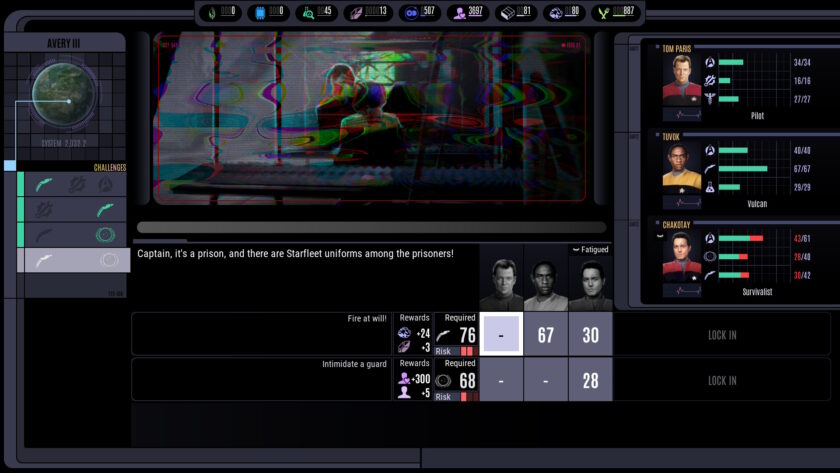Select Chakotay's 30 cell for Fire at will
Viewport: 840px width, 473px height.
click(590, 334)
